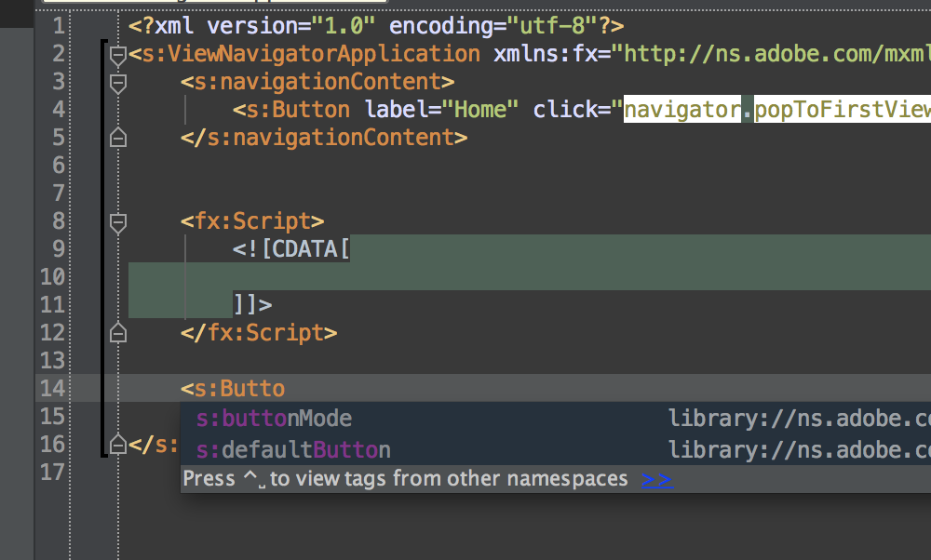
Task: Click the fold end marker at </fx:Script>
Action: pos(118,332)
